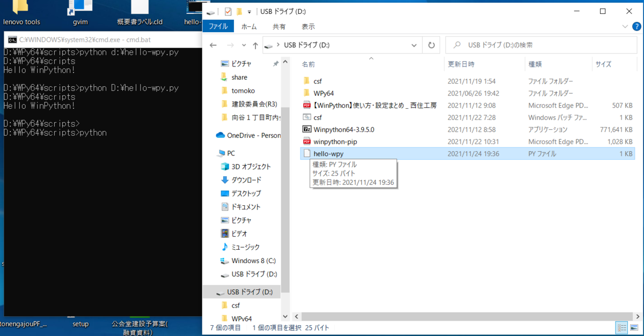Switch to large thumbnails view icon

coord(634,327)
